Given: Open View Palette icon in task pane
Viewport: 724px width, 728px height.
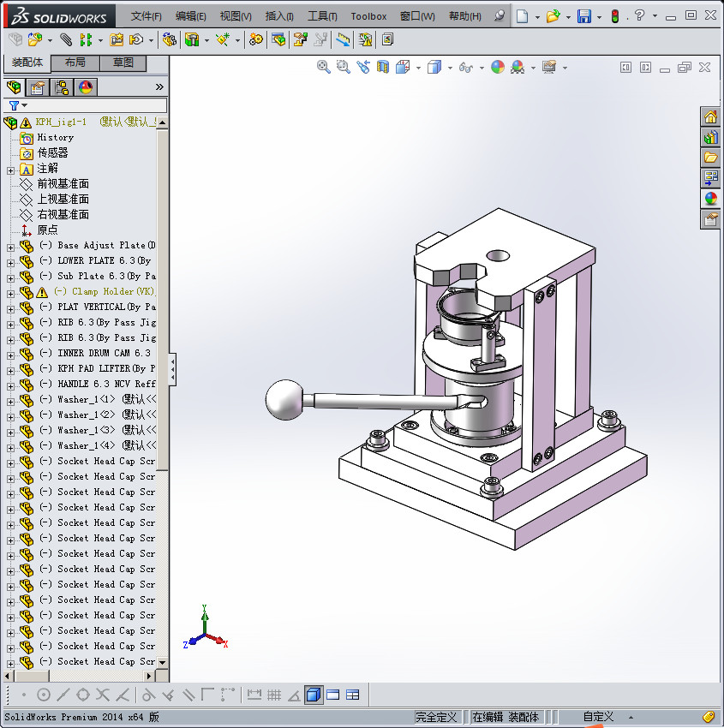Looking at the screenshot, I should [710, 178].
